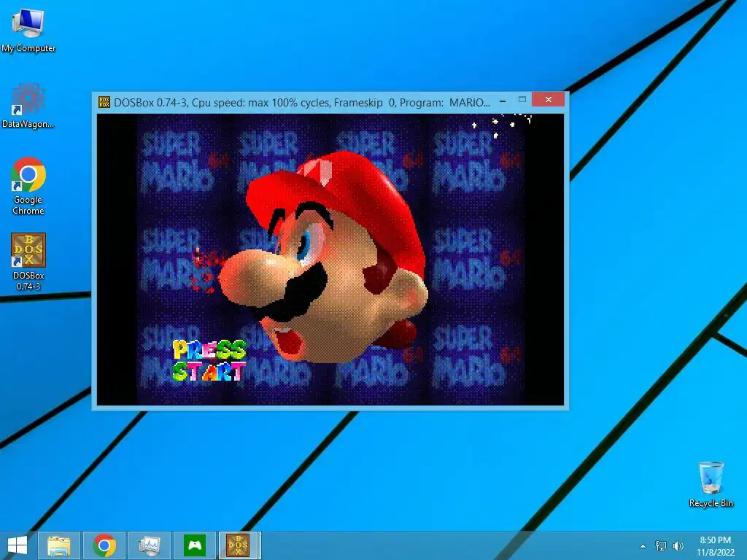
Task: Close the DOSBox window
Action: coord(549,99)
